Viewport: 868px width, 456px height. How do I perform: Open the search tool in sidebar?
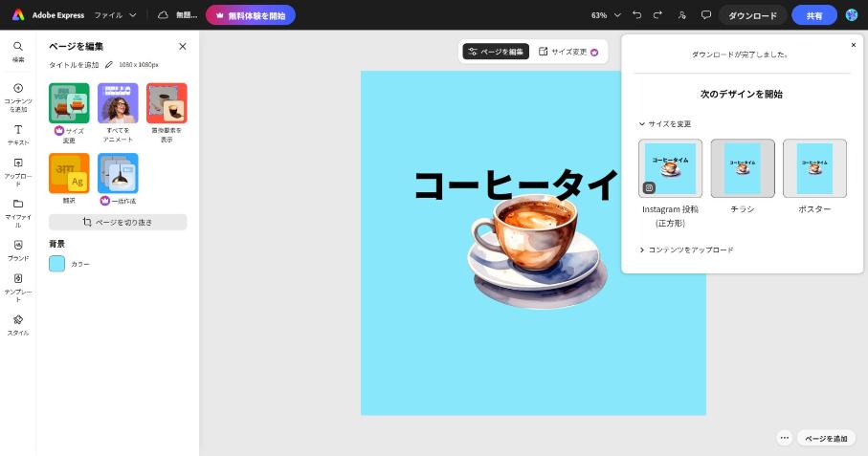pyautogui.click(x=18, y=52)
